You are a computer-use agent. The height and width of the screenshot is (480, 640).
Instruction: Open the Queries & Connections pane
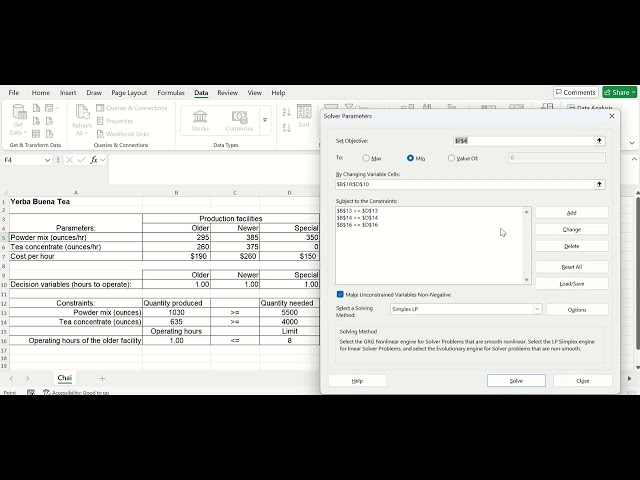tap(132, 108)
